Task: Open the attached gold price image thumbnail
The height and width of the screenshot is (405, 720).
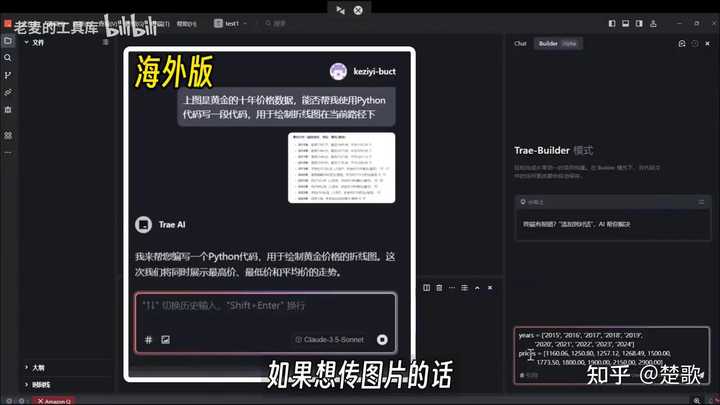Action: (x=342, y=168)
